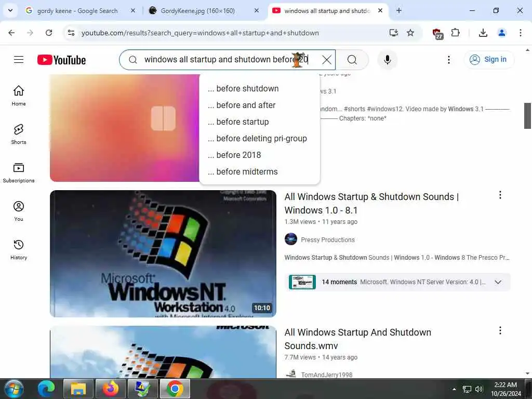Open File Explorer from the taskbar
This screenshot has height=399, width=532.
(78, 389)
